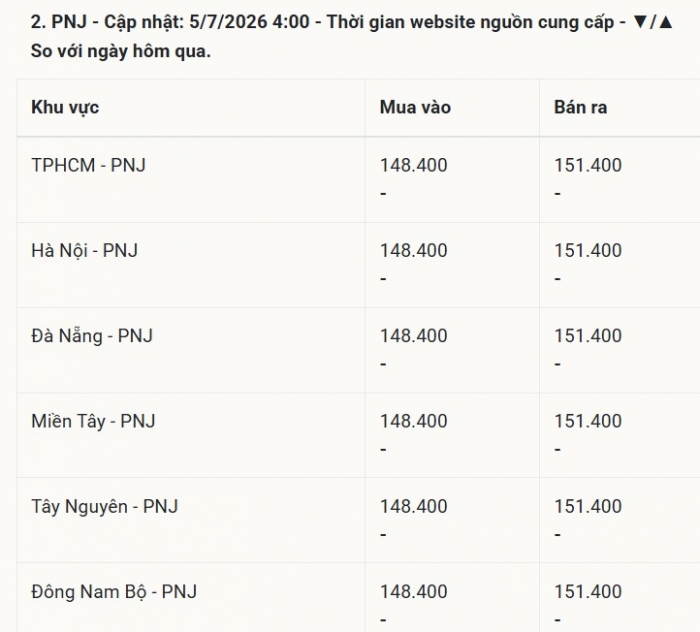Click the down triangle symbol in heading
The width and height of the screenshot is (700, 632).
640,22
